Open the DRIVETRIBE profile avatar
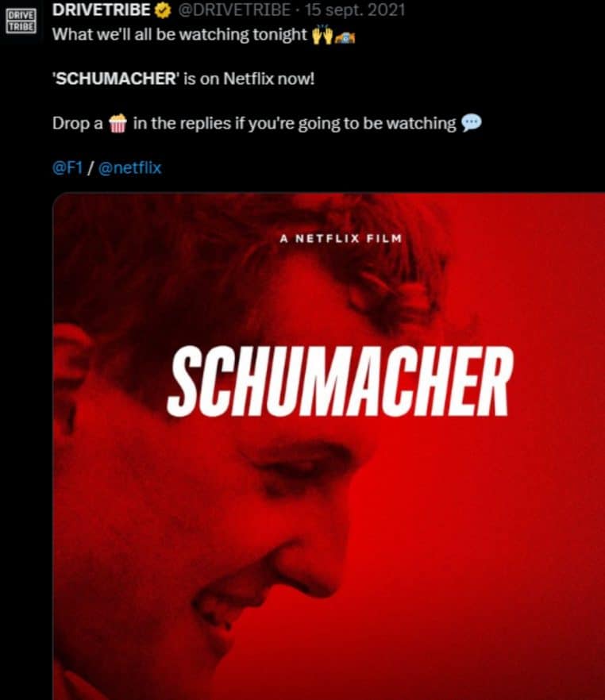Viewport: 605px width, 700px height. point(21,21)
